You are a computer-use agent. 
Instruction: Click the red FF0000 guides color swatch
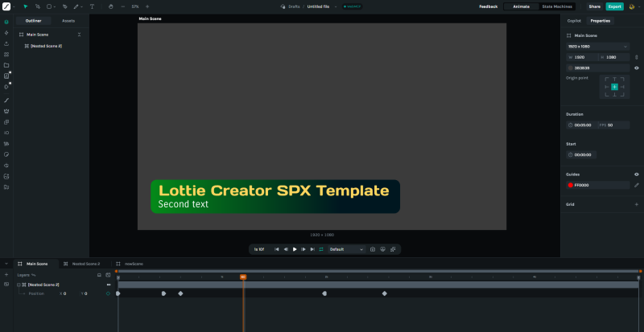click(x=570, y=185)
